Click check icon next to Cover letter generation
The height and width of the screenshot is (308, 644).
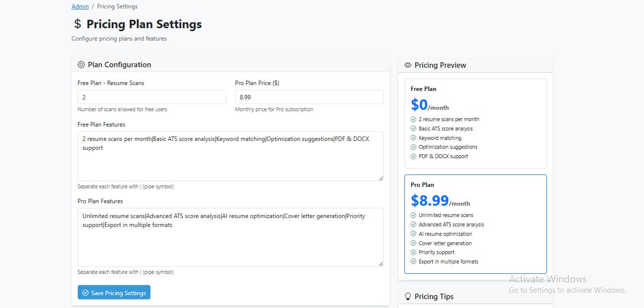tap(413, 243)
